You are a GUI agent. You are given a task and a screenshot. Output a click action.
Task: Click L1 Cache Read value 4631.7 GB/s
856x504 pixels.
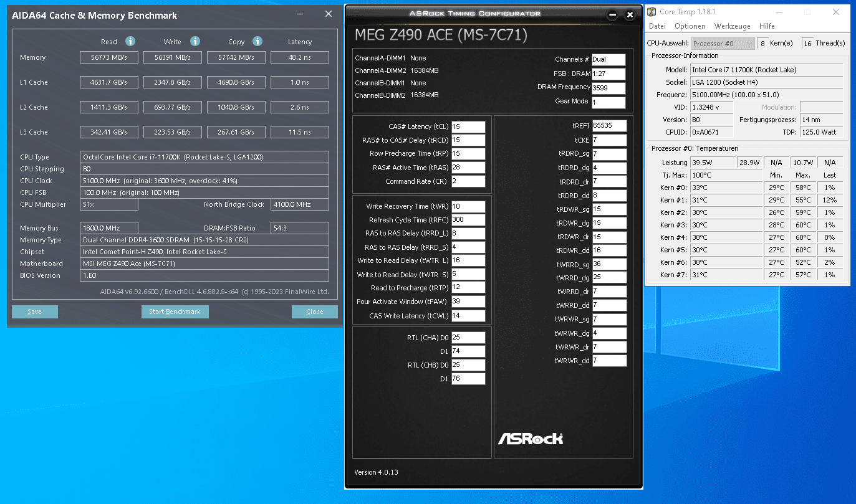[109, 82]
